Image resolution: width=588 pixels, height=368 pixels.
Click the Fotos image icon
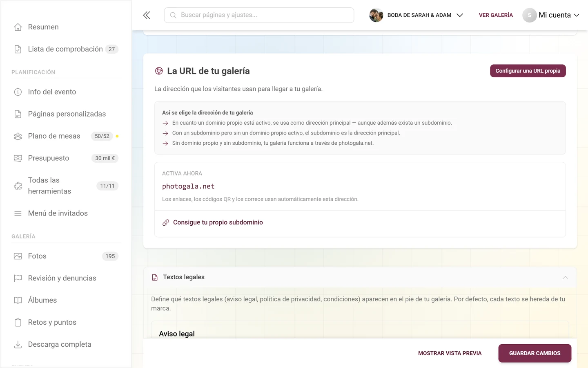point(18,256)
